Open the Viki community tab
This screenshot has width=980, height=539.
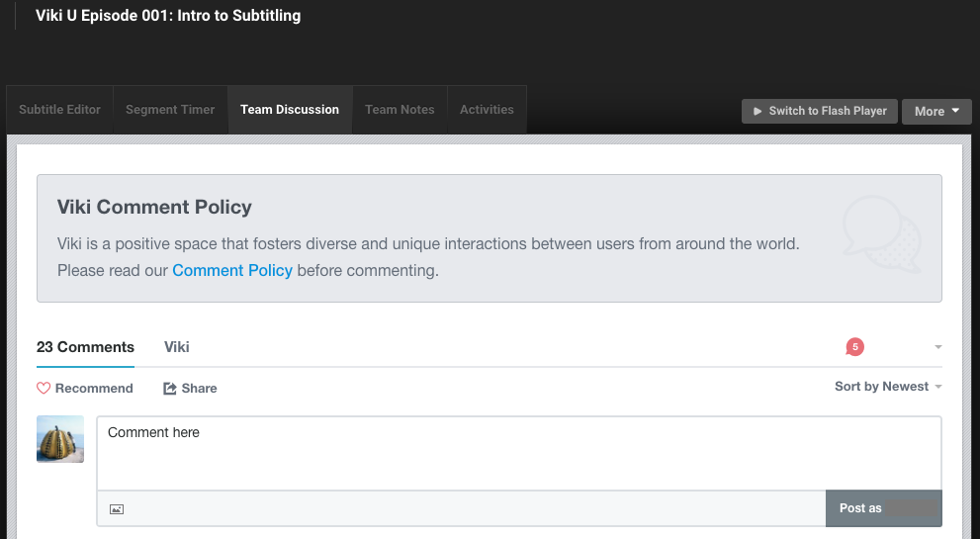click(176, 347)
